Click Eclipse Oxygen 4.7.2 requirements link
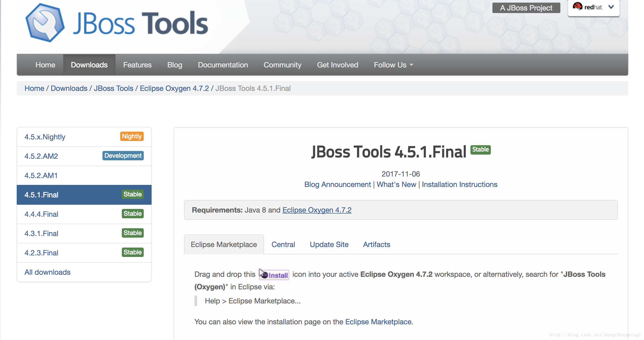 [x=317, y=210]
